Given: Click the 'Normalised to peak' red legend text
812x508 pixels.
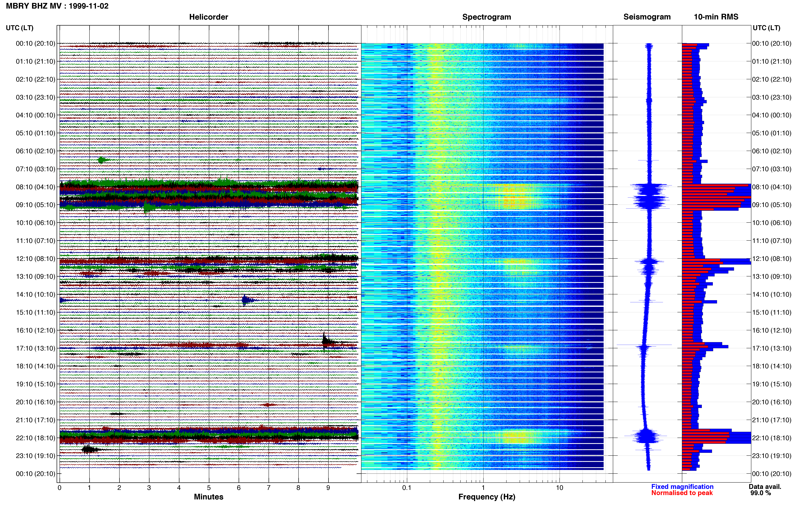Looking at the screenshot, I should click(682, 493).
